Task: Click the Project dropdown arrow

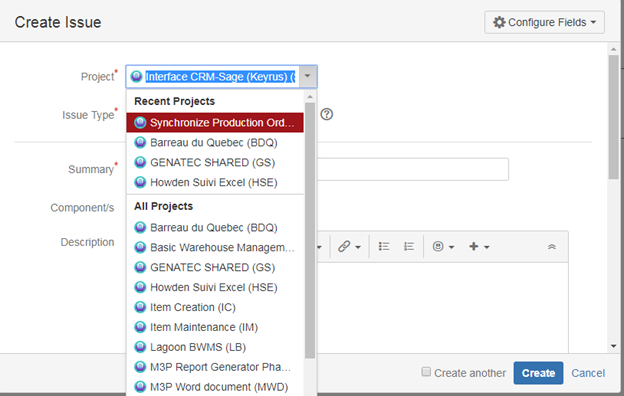Action: (308, 76)
